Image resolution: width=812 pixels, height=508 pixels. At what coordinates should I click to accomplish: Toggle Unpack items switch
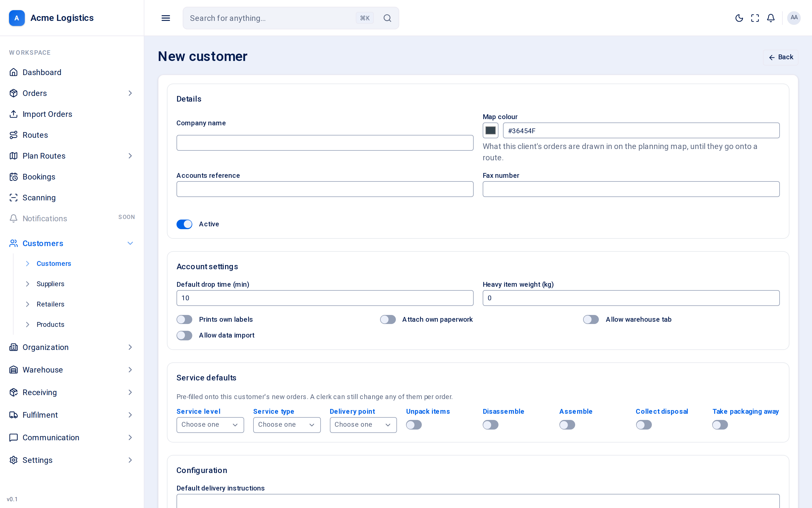(x=414, y=425)
